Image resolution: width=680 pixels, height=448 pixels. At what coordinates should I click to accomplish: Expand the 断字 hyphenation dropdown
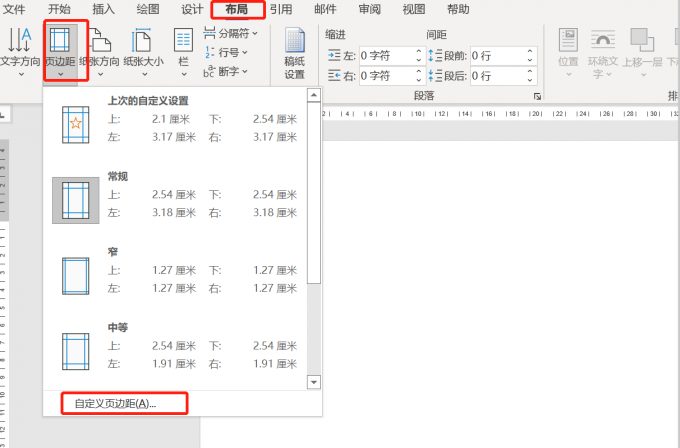click(x=226, y=71)
